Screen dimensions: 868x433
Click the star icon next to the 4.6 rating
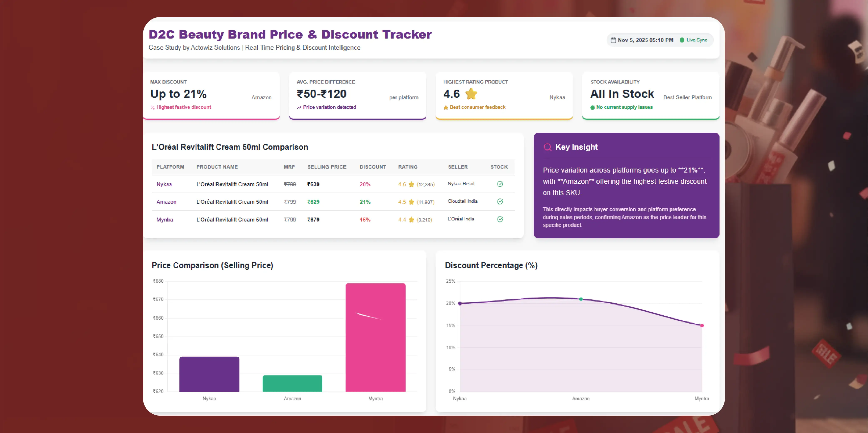471,94
